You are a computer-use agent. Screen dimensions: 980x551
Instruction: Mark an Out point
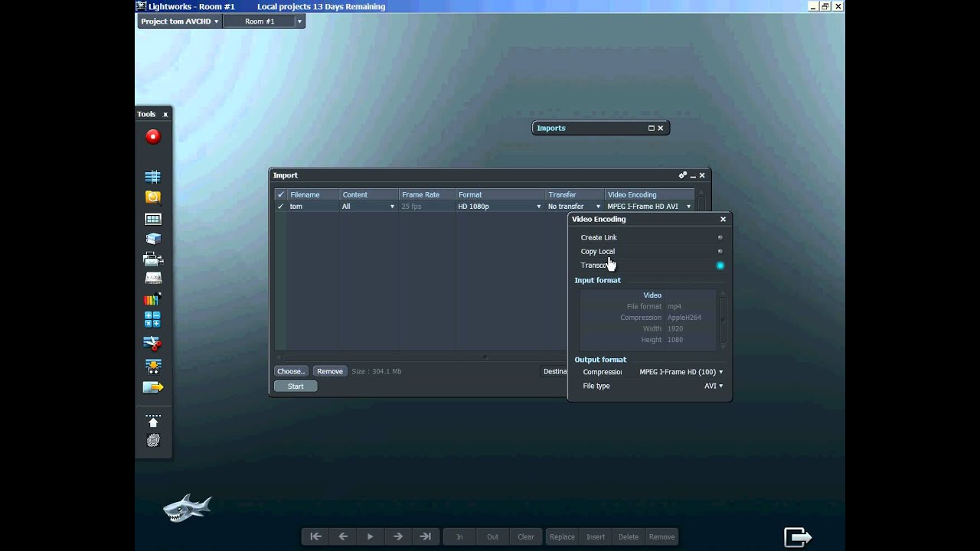click(x=492, y=536)
